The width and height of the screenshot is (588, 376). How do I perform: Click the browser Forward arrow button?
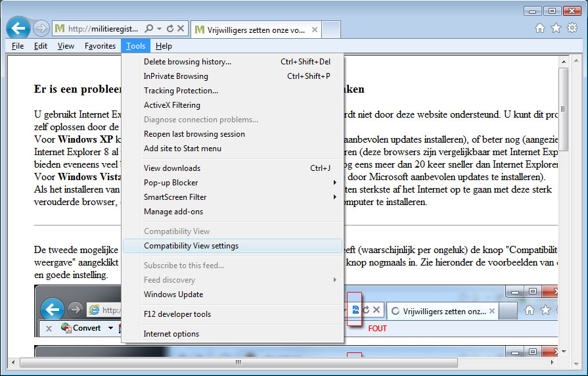[41, 28]
